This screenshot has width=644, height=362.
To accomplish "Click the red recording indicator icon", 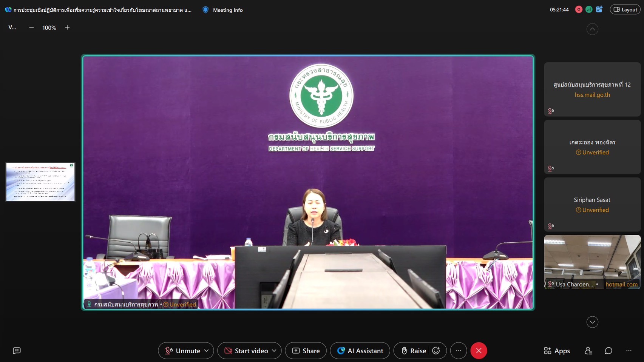I will tap(578, 10).
